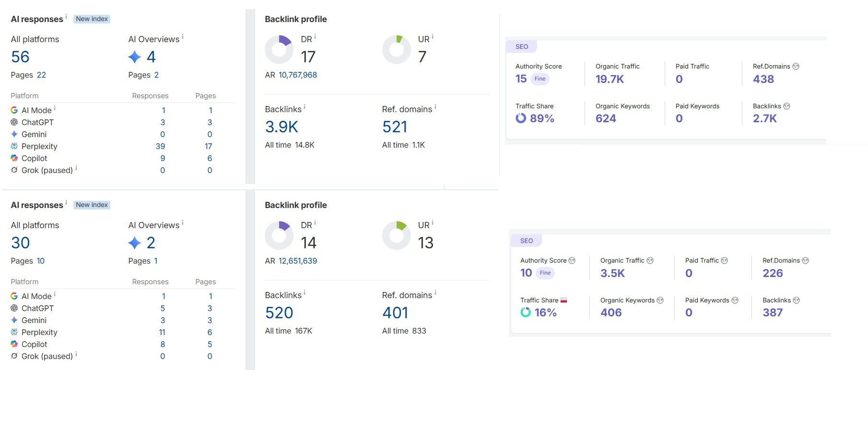Click the Gemini icon in bottom platform table

14,320
